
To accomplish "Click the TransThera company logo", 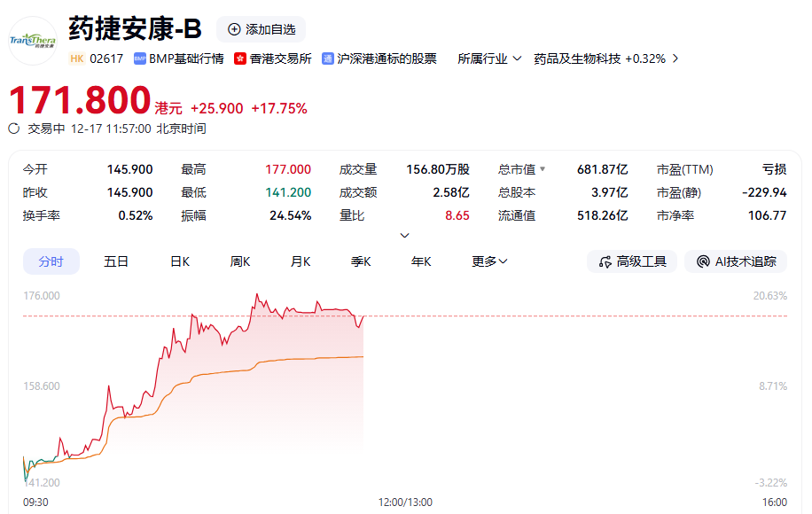I will 33,40.
